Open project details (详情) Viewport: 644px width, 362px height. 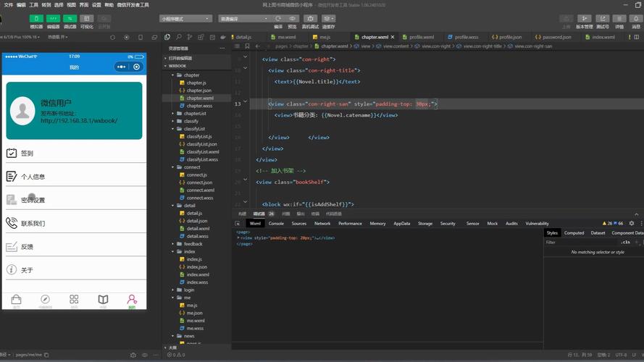(619, 19)
